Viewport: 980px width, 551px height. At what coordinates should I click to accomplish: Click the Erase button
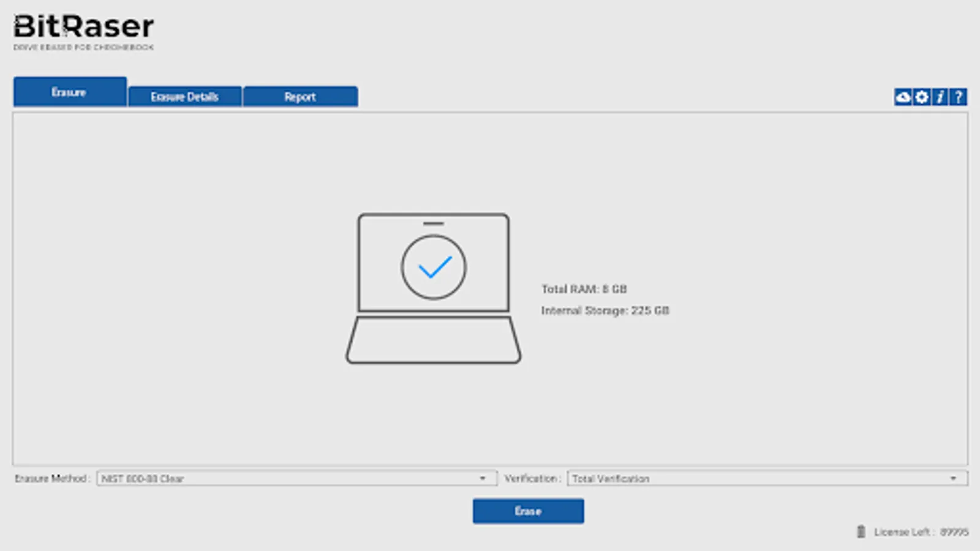(528, 511)
